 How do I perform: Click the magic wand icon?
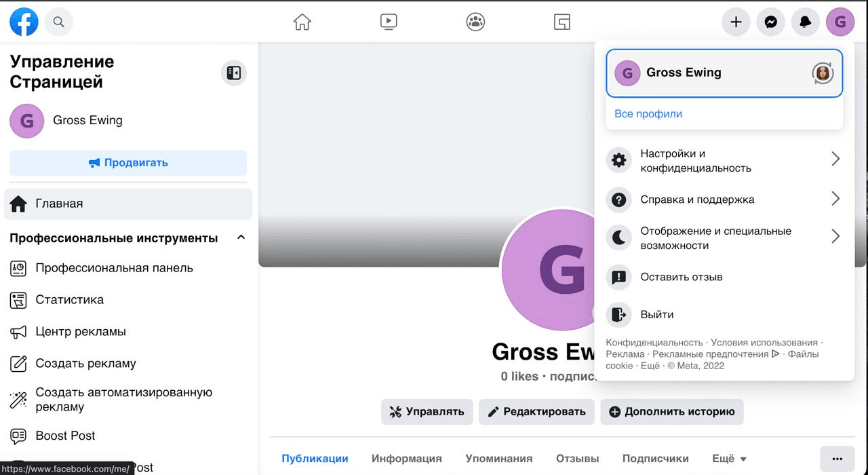(18, 400)
